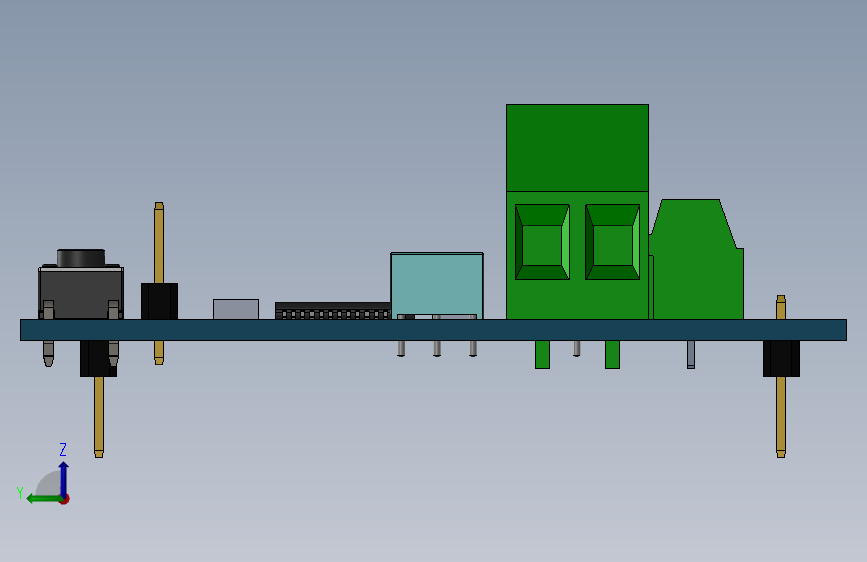Select the teal relay component body
Screen dimensions: 867x562
point(437,285)
